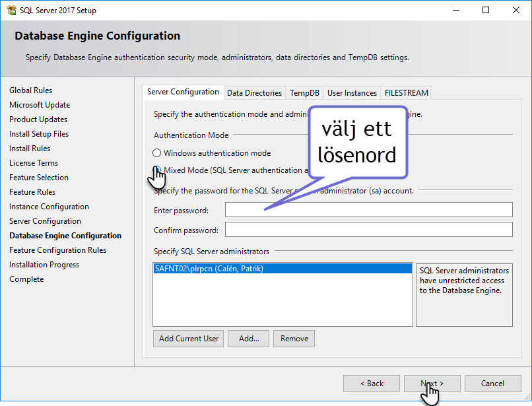This screenshot has height=406, width=532.
Task: Click the Specify SQL Server administrators label
Action: pos(211,252)
